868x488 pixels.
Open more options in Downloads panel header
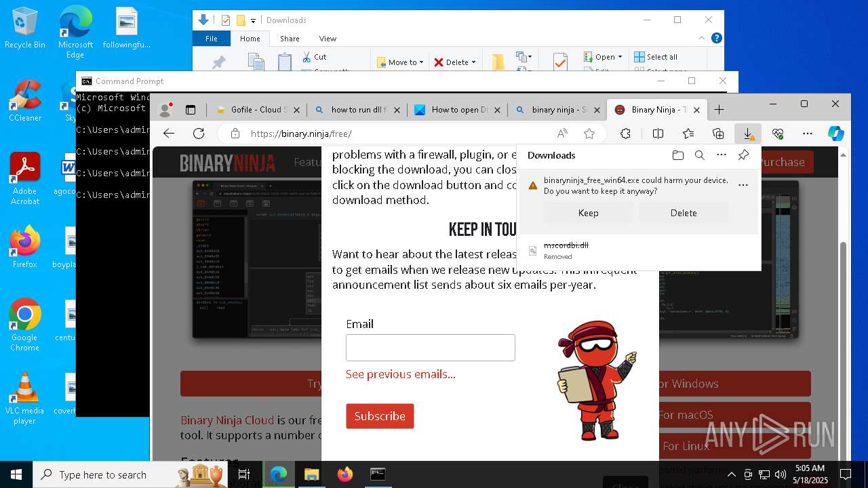click(722, 155)
